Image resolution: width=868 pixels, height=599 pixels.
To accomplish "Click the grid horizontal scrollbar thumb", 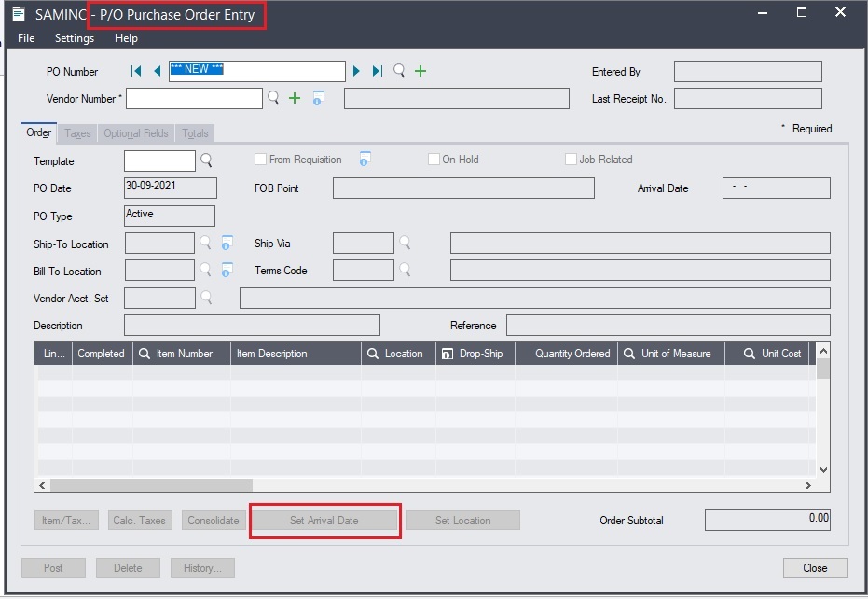I will pyautogui.click(x=152, y=485).
